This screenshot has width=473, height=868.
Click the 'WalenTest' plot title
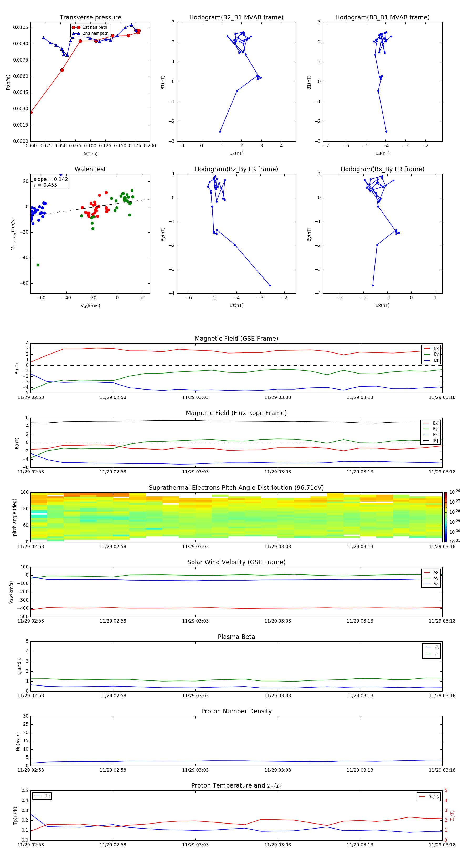click(x=90, y=169)
